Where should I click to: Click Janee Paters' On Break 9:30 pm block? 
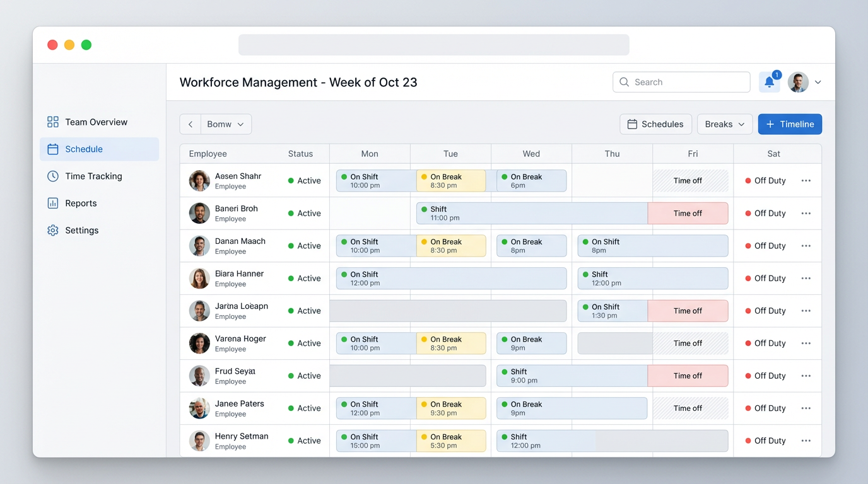pos(451,408)
